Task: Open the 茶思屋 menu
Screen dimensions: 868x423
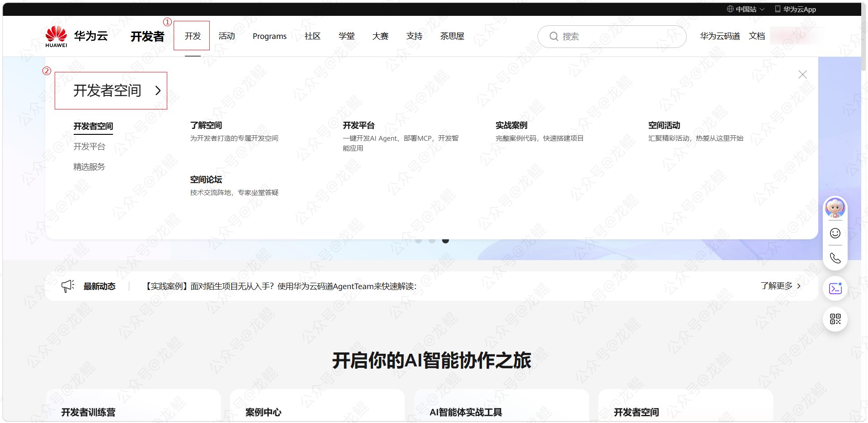Action: point(453,36)
